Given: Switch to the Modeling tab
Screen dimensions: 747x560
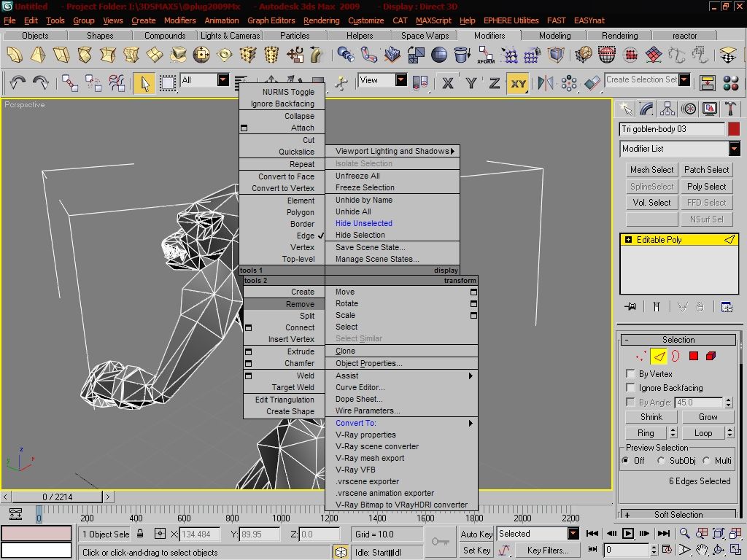Looking at the screenshot, I should (554, 35).
